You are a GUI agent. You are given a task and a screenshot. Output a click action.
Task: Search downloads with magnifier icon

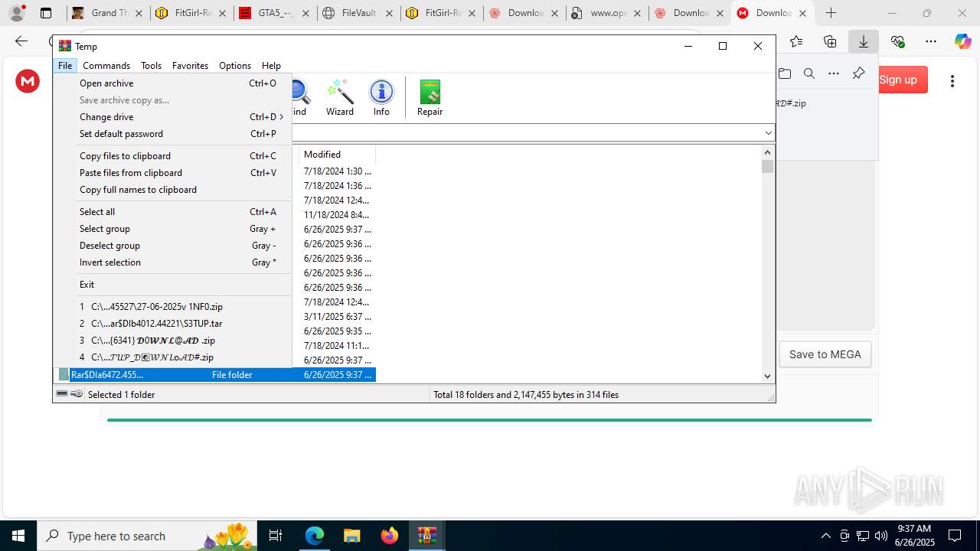(x=809, y=73)
